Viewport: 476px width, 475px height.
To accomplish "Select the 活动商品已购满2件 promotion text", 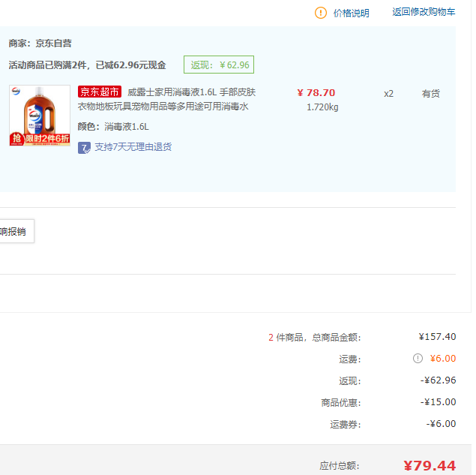I will tap(87, 65).
